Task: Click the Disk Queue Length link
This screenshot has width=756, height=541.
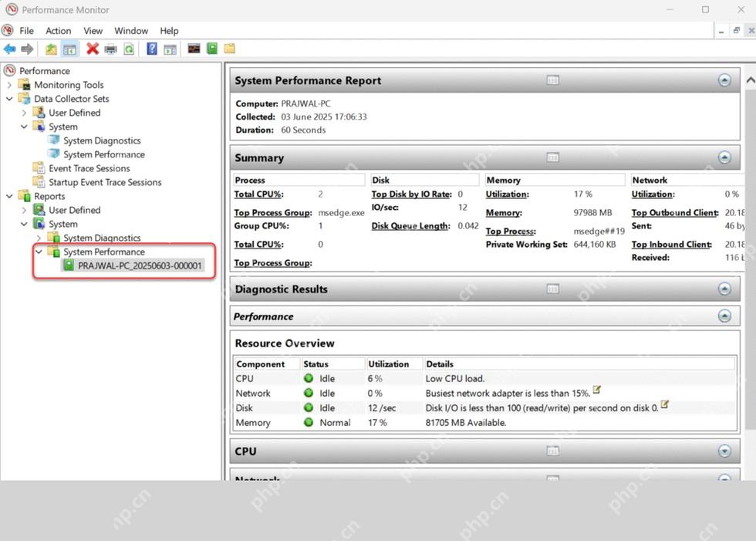Action: pos(410,225)
